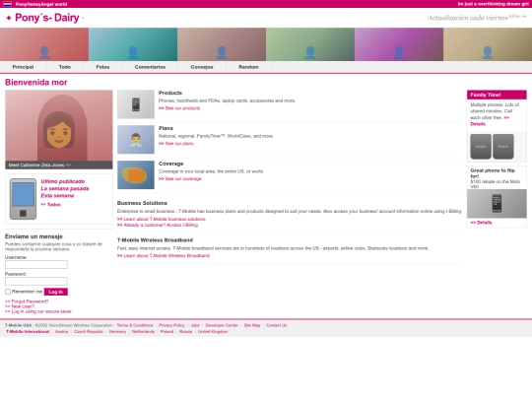Focus the Password input field
This screenshot has width=532, height=399.
tap(36, 281)
